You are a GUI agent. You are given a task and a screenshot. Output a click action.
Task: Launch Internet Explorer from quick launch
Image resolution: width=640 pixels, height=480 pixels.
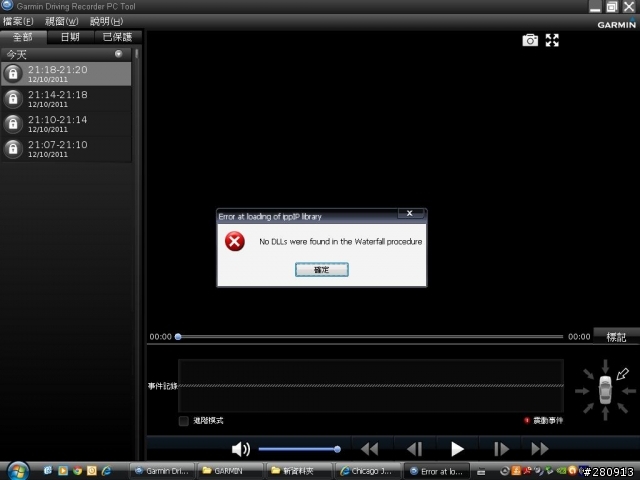107,471
